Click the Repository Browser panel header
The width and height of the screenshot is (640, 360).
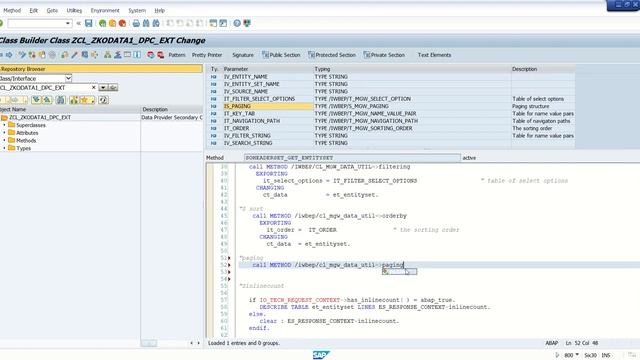(101, 69)
